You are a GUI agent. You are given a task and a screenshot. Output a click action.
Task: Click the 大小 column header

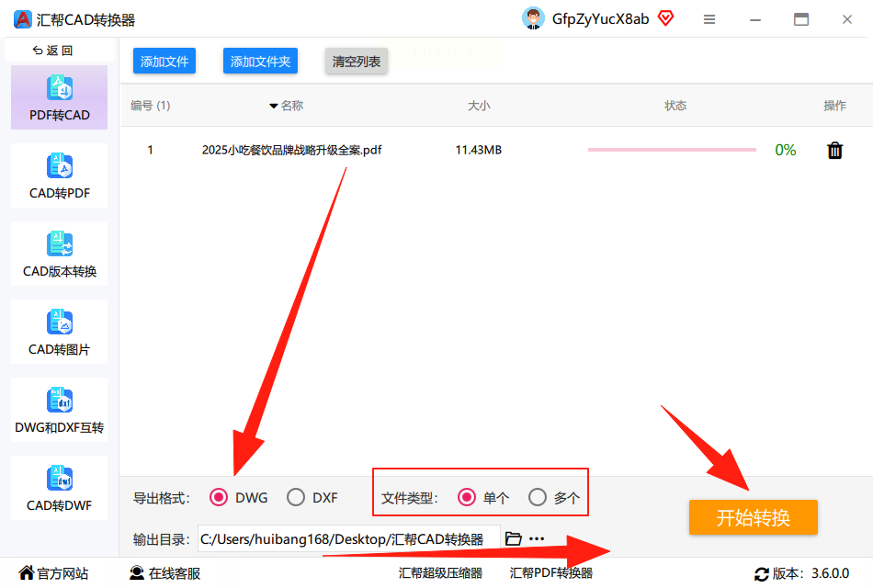point(479,106)
